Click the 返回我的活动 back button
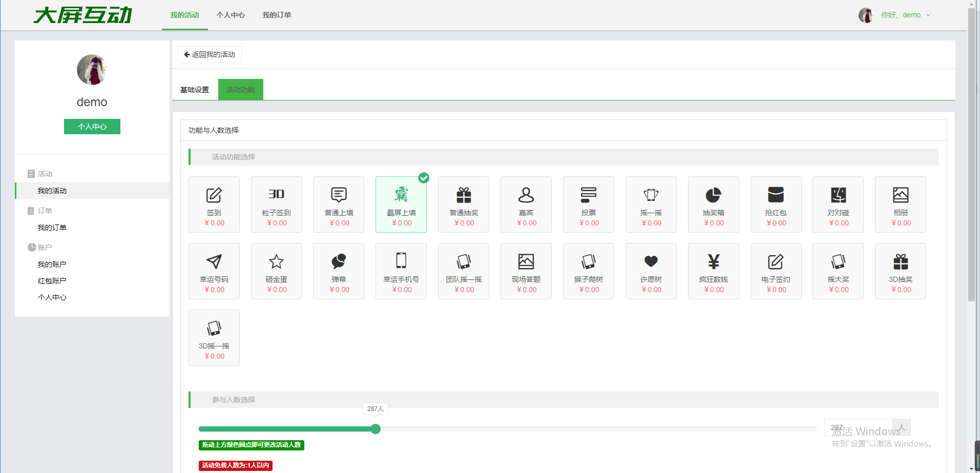This screenshot has height=473, width=980. pyautogui.click(x=210, y=54)
